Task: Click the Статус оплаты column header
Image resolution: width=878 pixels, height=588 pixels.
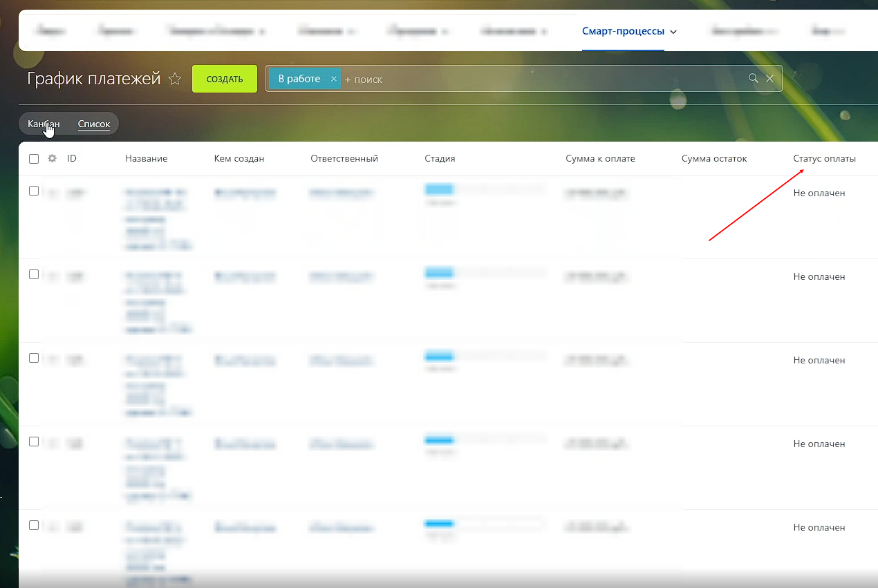Action: pos(824,158)
